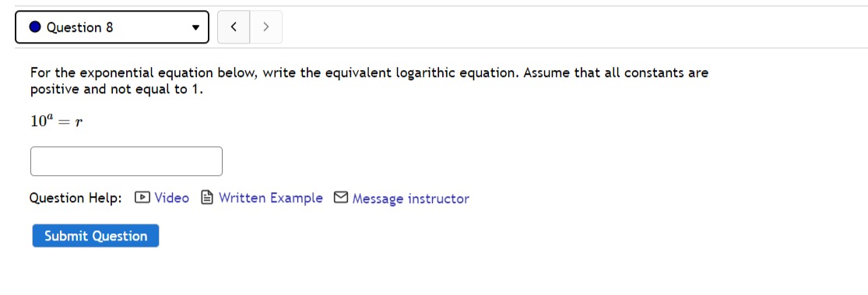Click the variable r in the equation
Image resolution: width=868 pixels, height=295 pixels.
tap(79, 123)
